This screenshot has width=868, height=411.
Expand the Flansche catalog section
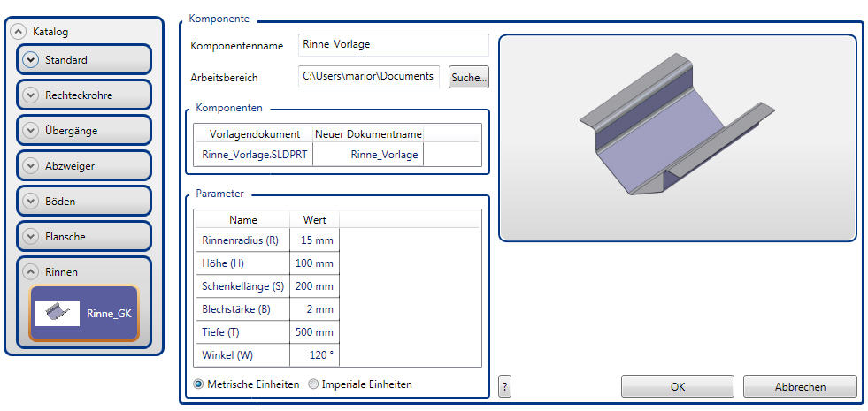tap(30, 237)
